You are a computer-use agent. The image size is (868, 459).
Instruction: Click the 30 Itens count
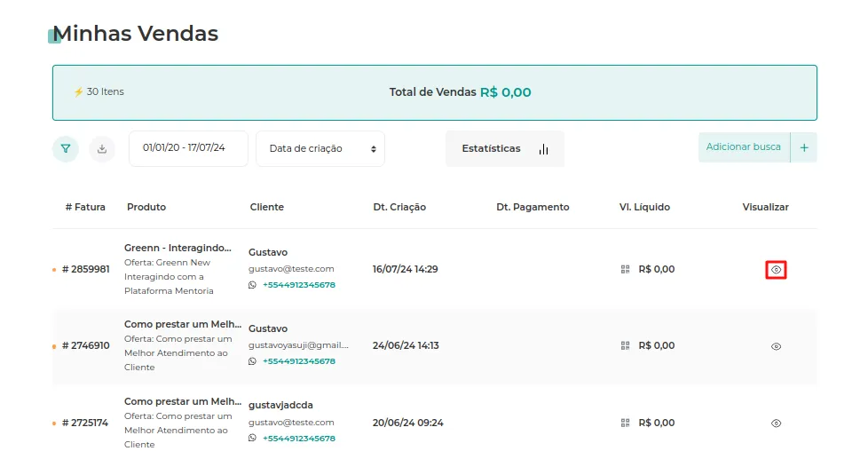click(106, 92)
